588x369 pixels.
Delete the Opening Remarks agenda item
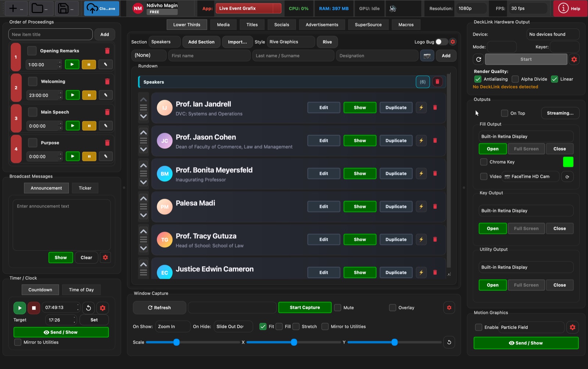[107, 51]
